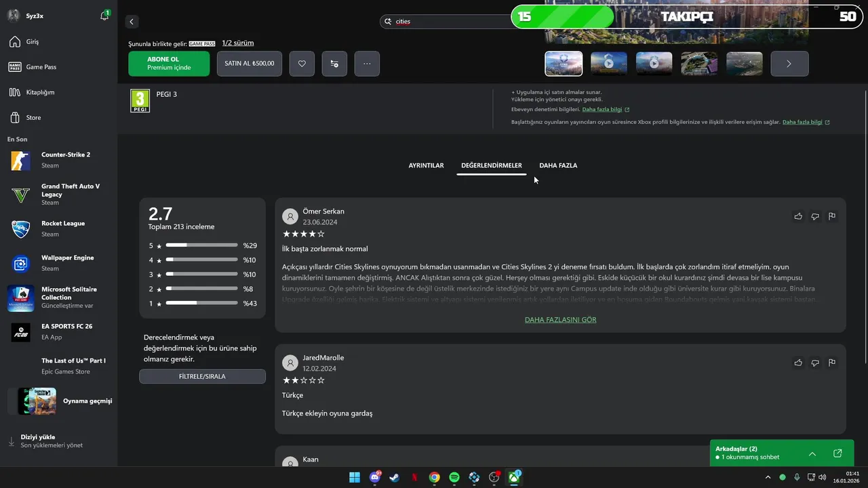The height and width of the screenshot is (488, 868).
Task: Like JaredMarolle's review with thumbs up
Action: (x=798, y=363)
